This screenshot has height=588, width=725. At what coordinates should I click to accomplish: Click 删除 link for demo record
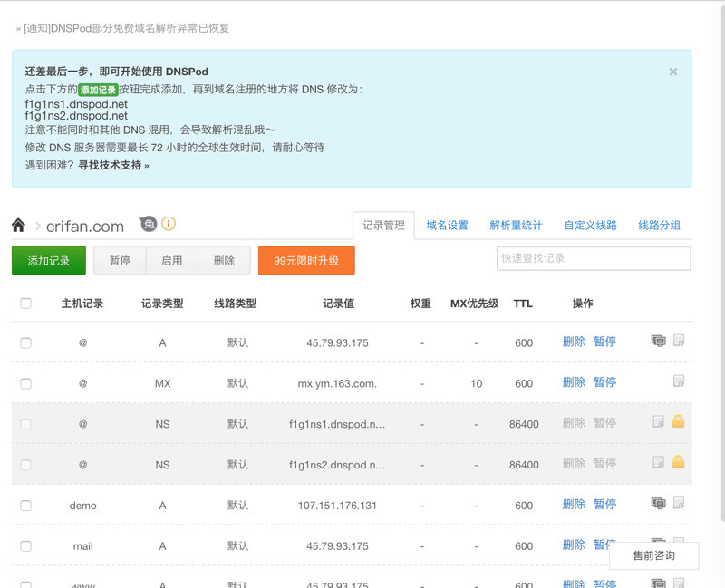coord(574,505)
